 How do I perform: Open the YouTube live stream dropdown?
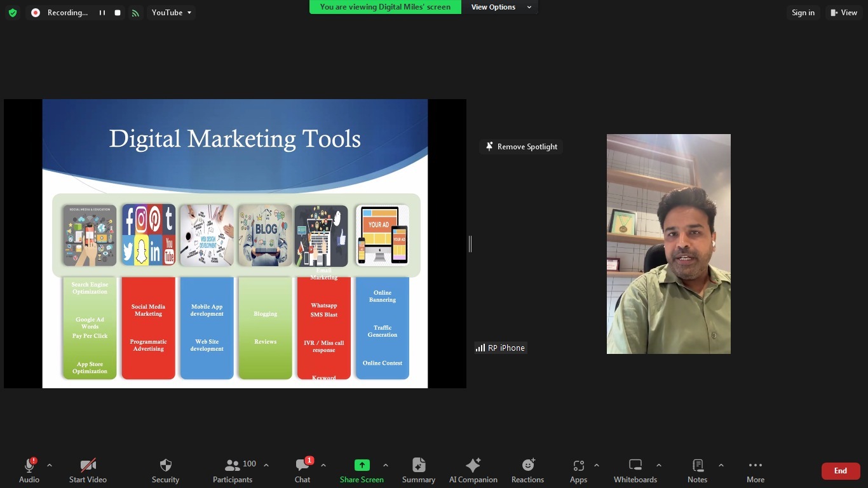point(172,13)
